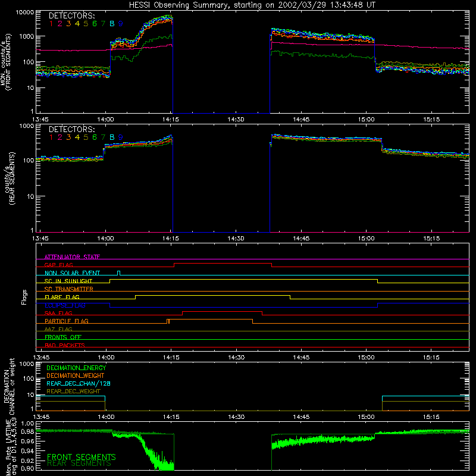Click orange detector "3" in front segments legend
This screenshot has width=476, height=476.
(68, 24)
